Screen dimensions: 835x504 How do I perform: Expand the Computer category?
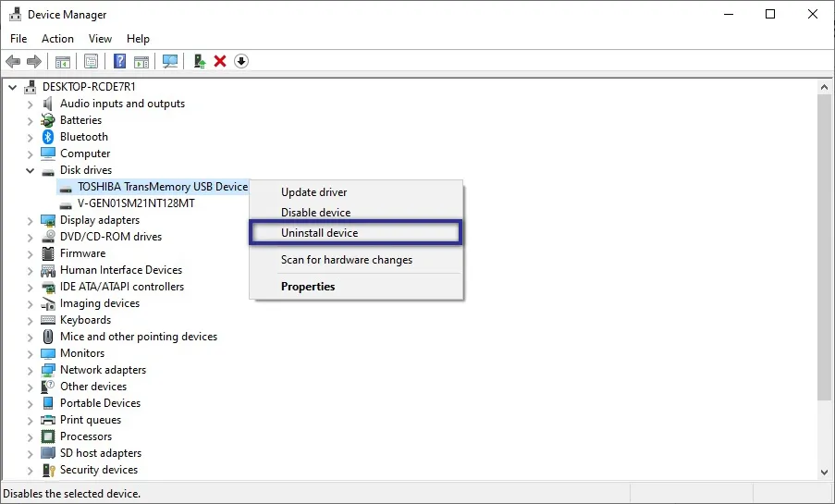tap(31, 154)
